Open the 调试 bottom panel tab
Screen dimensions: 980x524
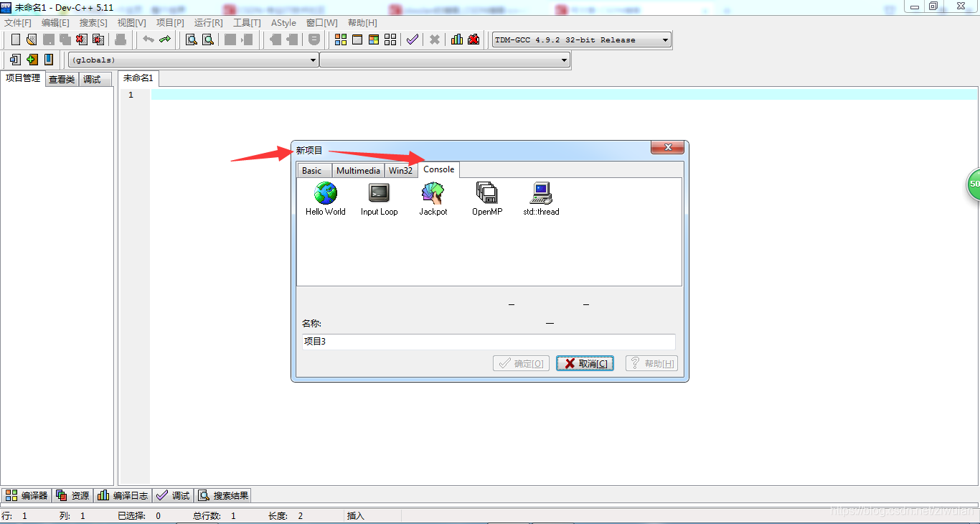point(173,495)
